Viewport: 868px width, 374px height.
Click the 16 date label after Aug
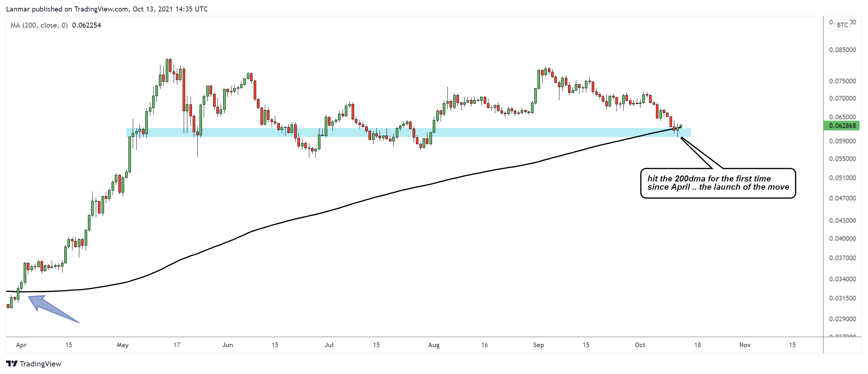pyautogui.click(x=484, y=345)
